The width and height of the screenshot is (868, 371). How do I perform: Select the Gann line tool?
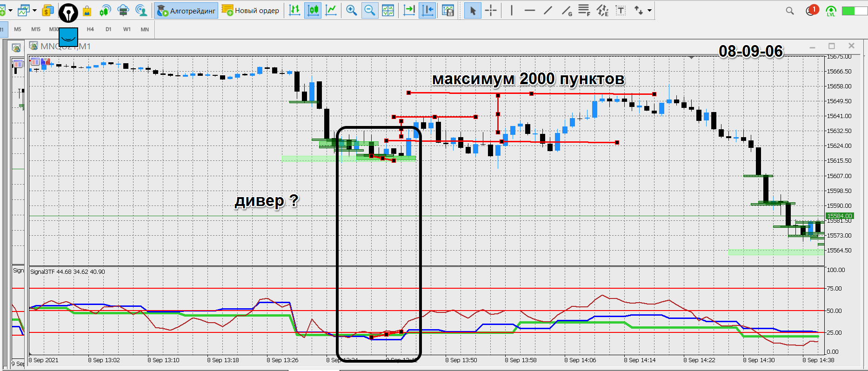point(566,10)
